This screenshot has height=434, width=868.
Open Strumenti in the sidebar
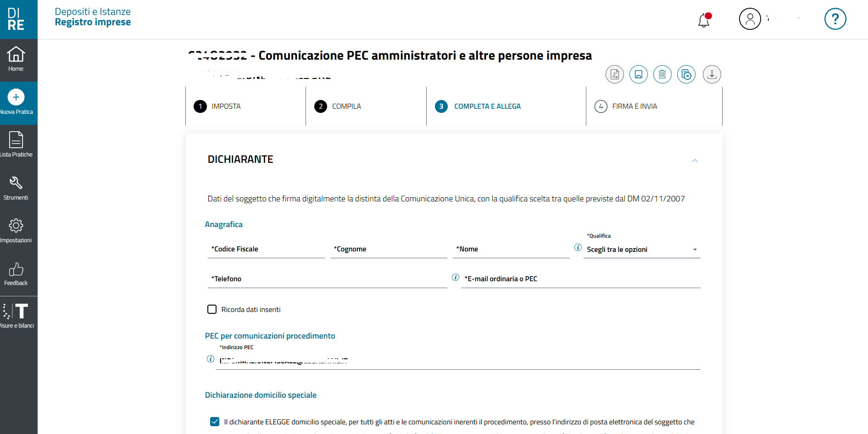coord(16,189)
